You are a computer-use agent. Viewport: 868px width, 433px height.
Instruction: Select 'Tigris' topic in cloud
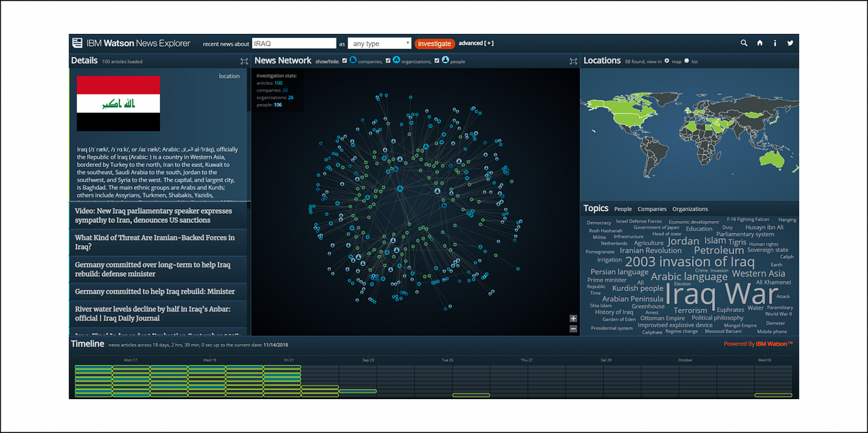pos(737,242)
